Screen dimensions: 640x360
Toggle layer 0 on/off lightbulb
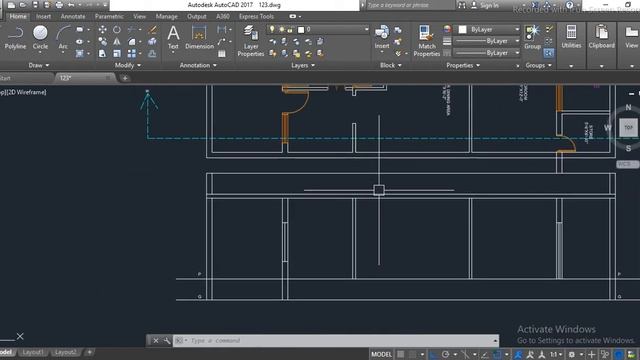tap(272, 29)
